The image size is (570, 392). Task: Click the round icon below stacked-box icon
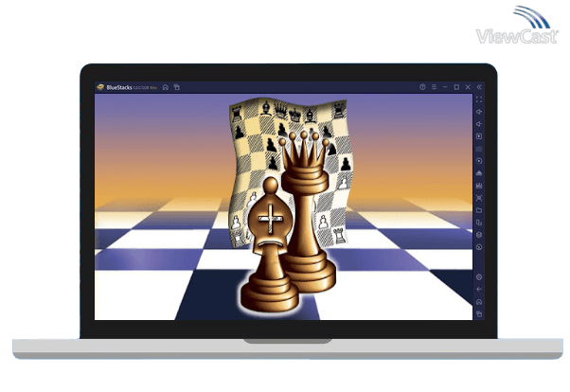479,247
